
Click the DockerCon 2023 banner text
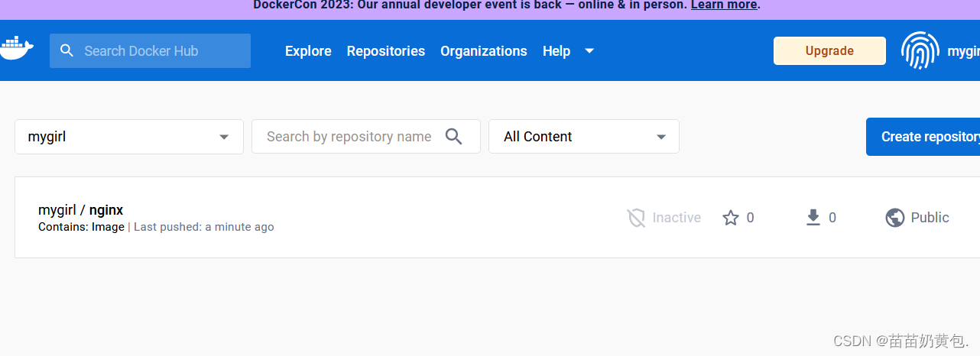click(x=470, y=5)
